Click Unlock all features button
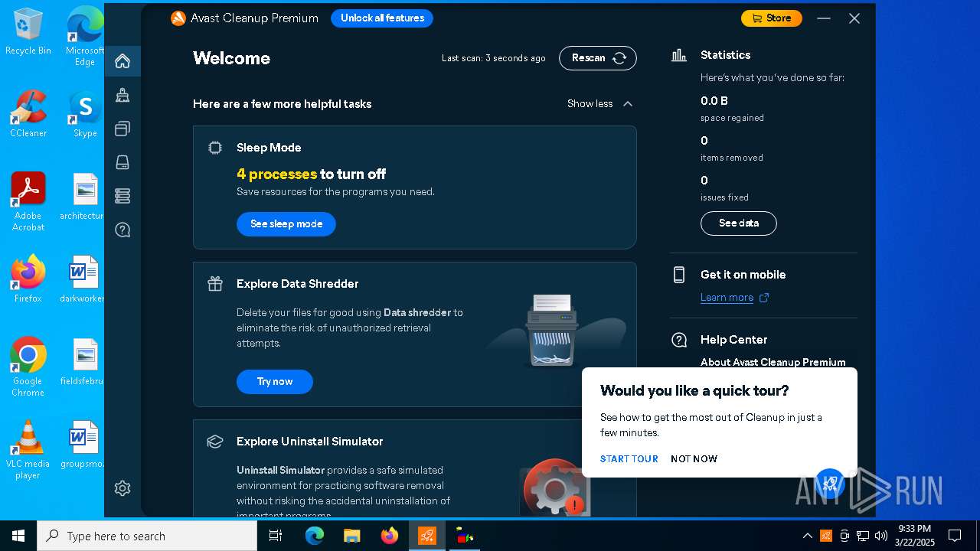Image resolution: width=980 pixels, height=551 pixels. pos(382,18)
